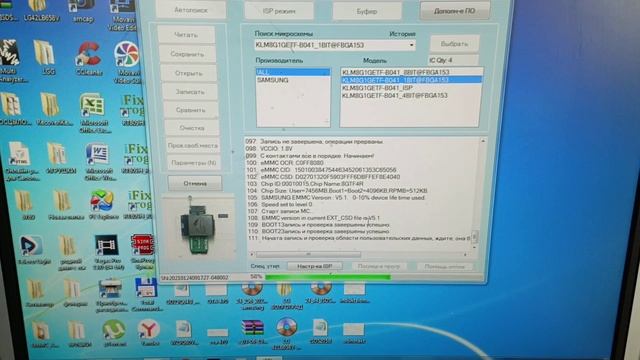This screenshot has height=360, width=640.
Task: Click the Очистка button
Action: tap(192, 128)
